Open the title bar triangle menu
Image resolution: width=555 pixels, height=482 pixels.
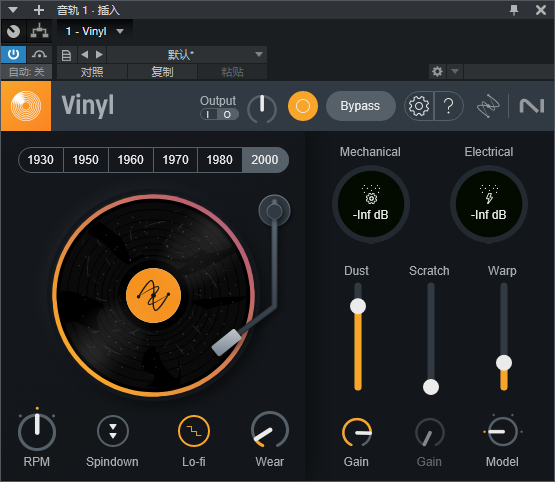13,10
